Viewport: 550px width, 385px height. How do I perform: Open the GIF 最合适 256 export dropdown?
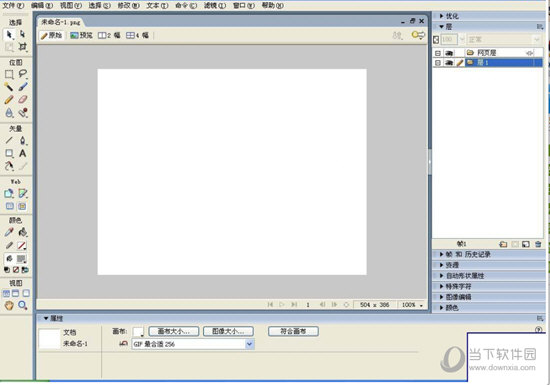point(249,344)
